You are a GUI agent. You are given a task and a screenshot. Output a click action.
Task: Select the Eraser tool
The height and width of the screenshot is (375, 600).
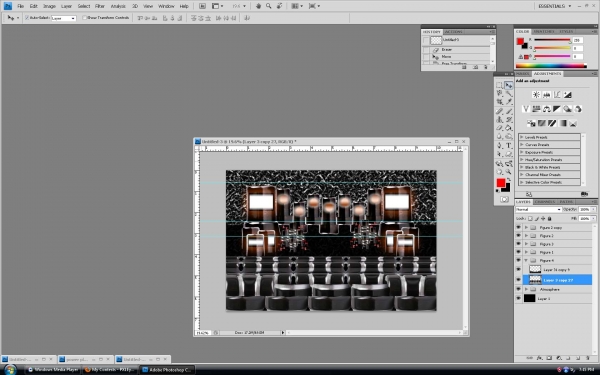pyautogui.click(x=499, y=128)
